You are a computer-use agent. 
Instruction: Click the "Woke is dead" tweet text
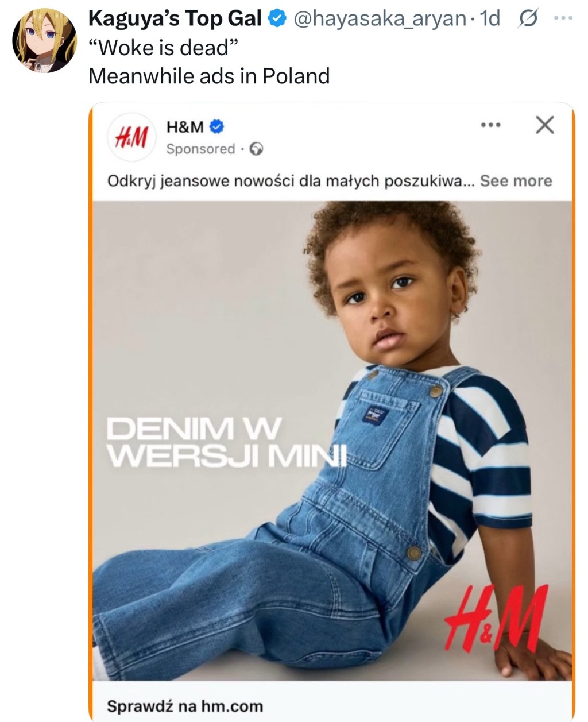(163, 48)
